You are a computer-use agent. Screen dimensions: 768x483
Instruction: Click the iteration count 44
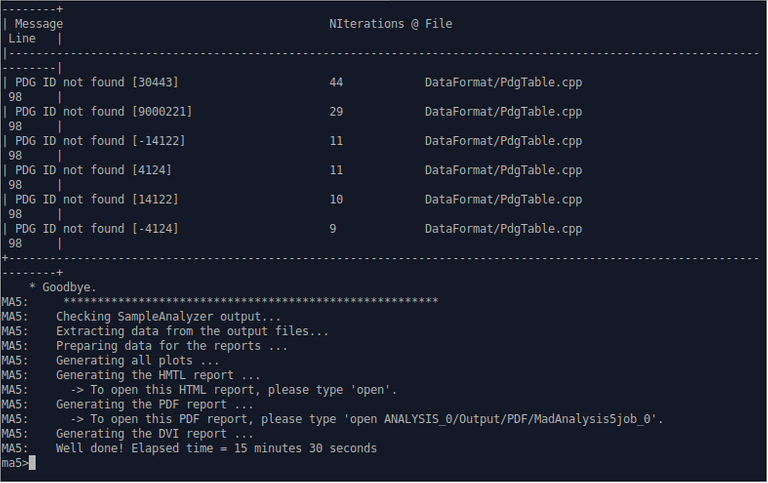(336, 82)
